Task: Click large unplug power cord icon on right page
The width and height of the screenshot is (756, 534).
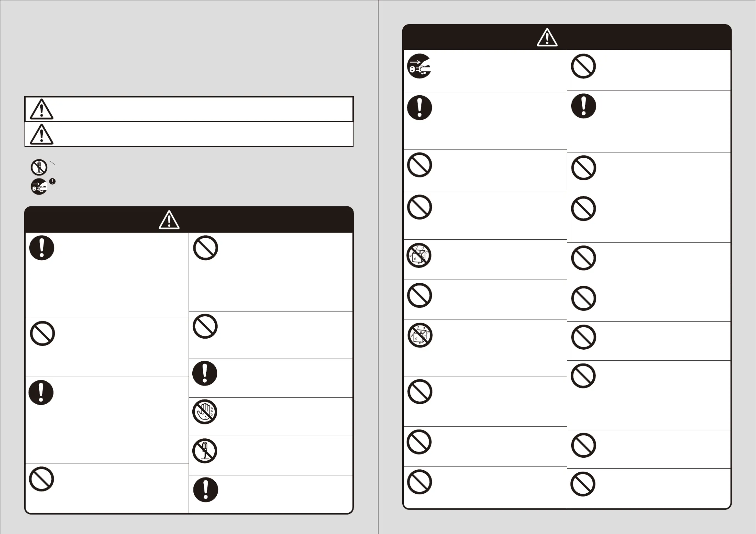Action: tap(419, 66)
